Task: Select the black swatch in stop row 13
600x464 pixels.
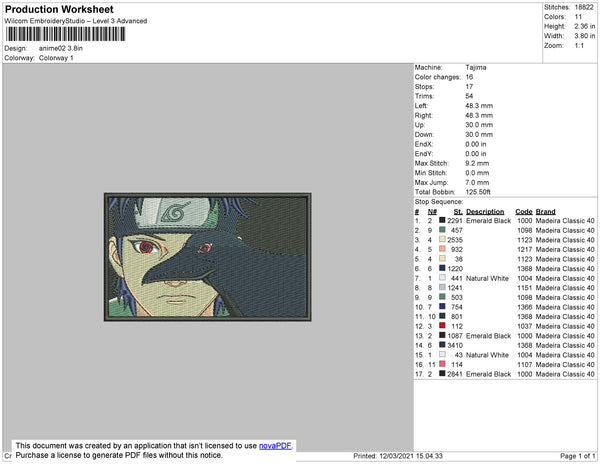Action: (x=442, y=335)
